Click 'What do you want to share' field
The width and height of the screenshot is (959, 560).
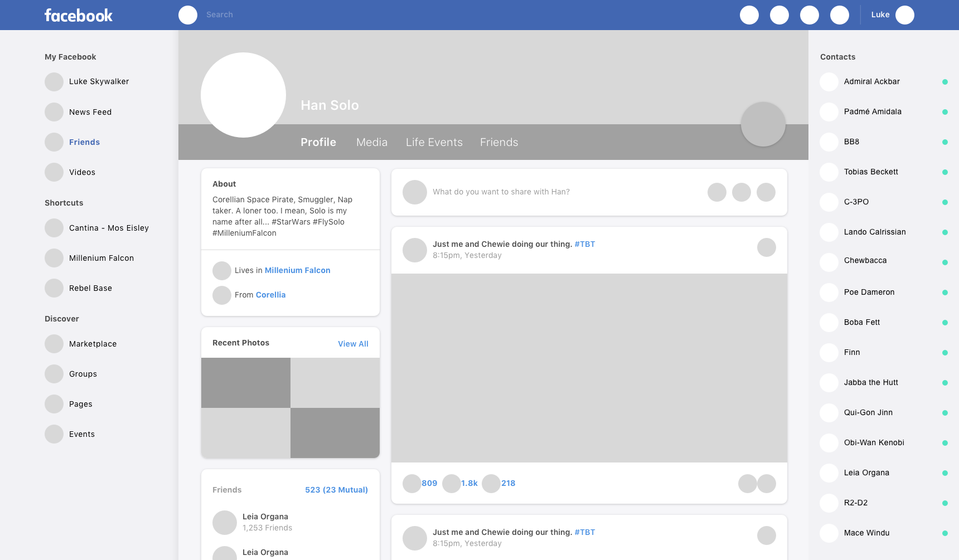(501, 192)
